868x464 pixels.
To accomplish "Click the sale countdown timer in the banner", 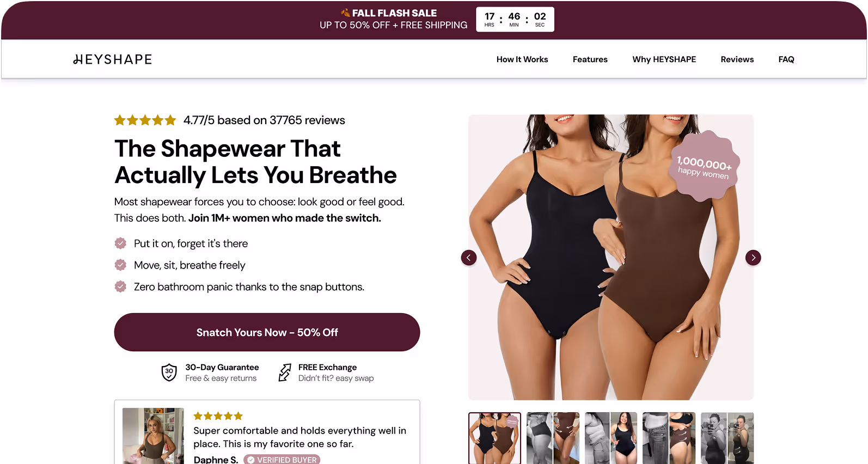I will point(515,20).
